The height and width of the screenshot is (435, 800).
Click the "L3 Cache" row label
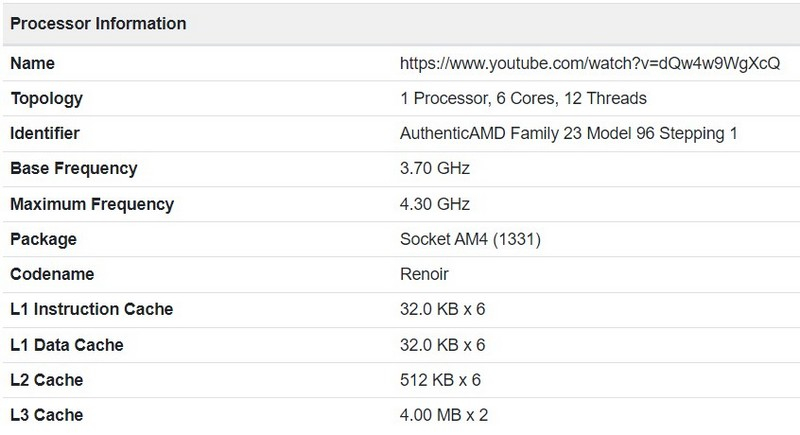click(x=46, y=414)
